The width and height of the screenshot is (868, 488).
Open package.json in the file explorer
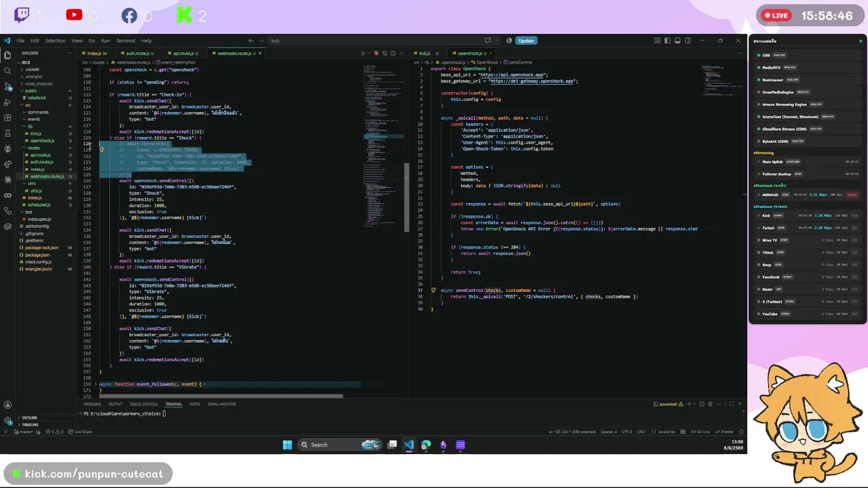(x=37, y=255)
